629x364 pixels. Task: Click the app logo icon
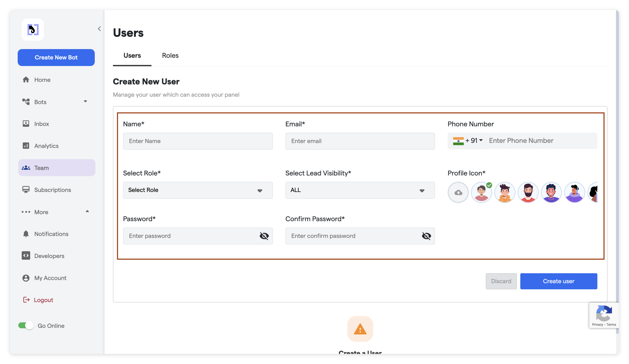(33, 30)
